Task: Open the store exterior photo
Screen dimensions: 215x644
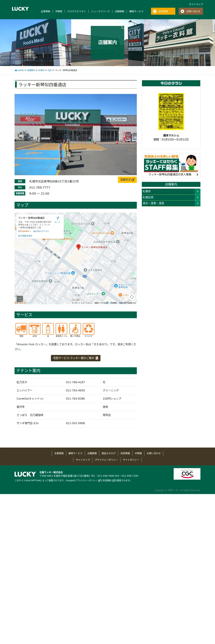Action: point(76,134)
